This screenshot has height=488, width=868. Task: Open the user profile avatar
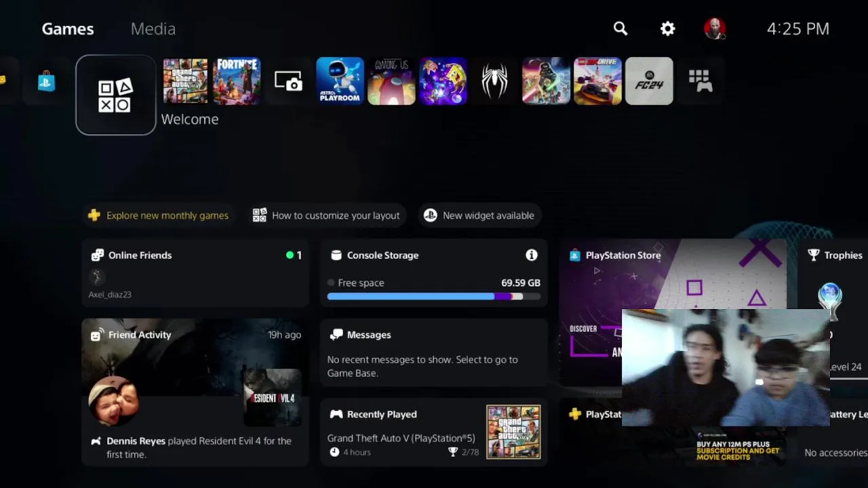pos(715,28)
